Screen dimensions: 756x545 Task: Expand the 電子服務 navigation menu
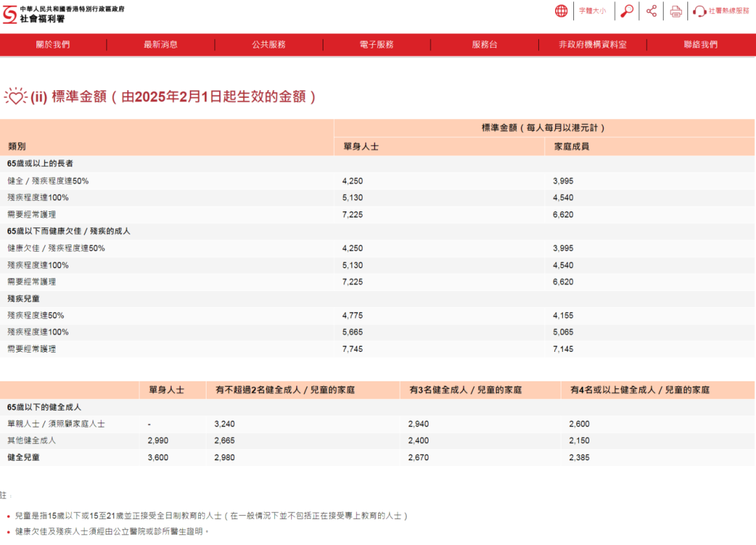376,44
